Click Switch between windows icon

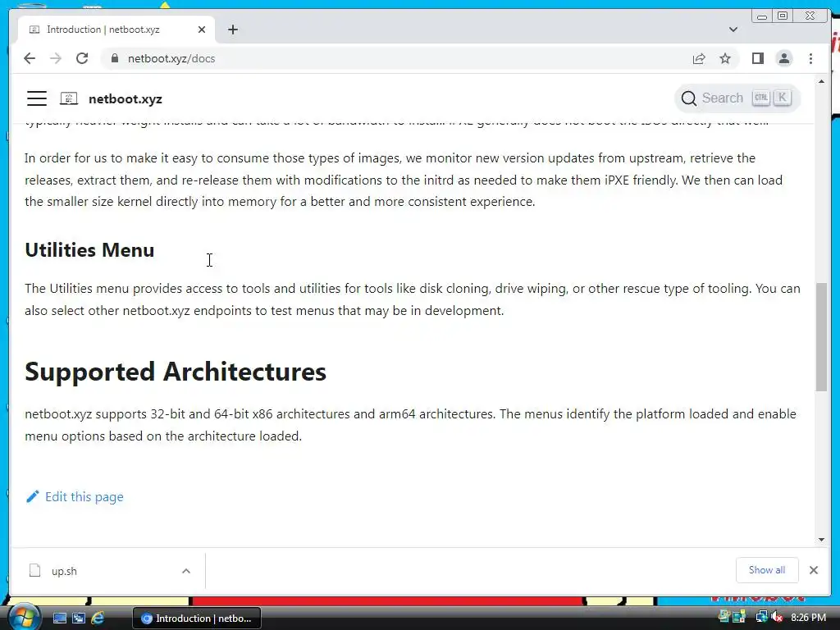pos(79,619)
